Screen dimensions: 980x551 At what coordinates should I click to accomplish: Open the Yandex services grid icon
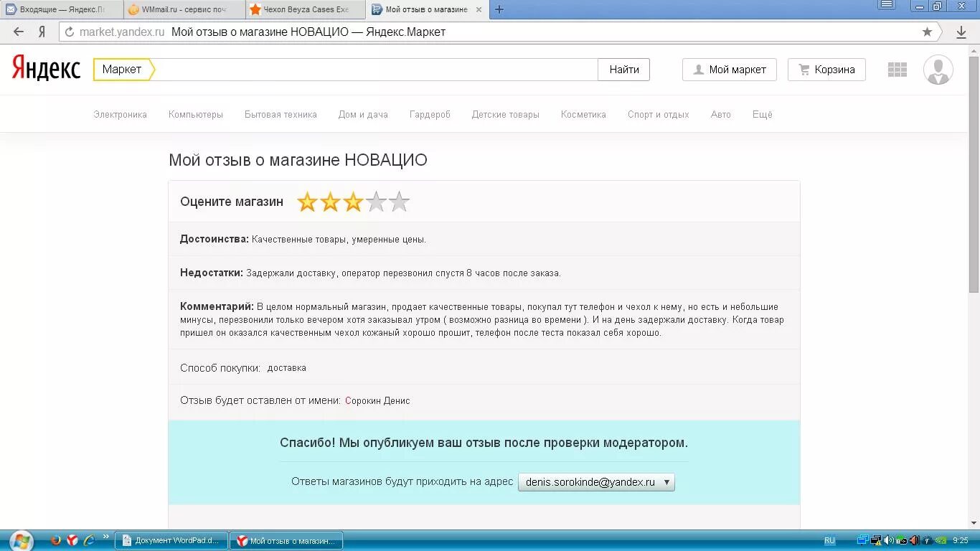coord(897,70)
